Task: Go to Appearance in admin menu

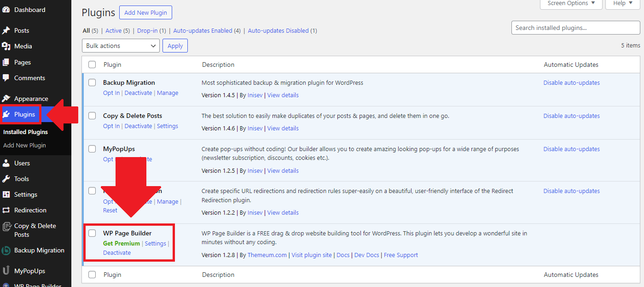Action: pos(31,99)
